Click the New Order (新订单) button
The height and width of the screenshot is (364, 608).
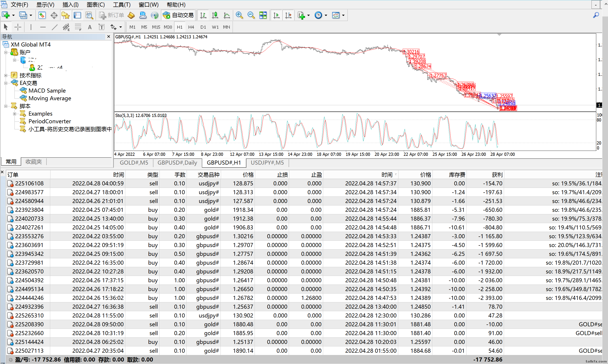point(111,15)
